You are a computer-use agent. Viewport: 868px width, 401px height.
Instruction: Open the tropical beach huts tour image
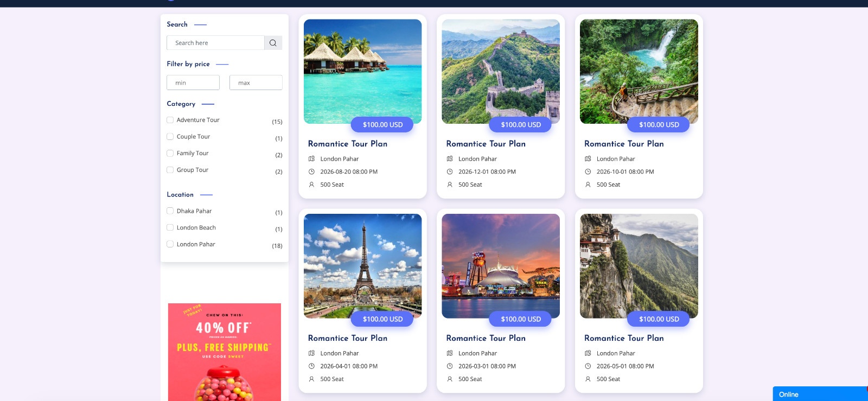point(362,71)
